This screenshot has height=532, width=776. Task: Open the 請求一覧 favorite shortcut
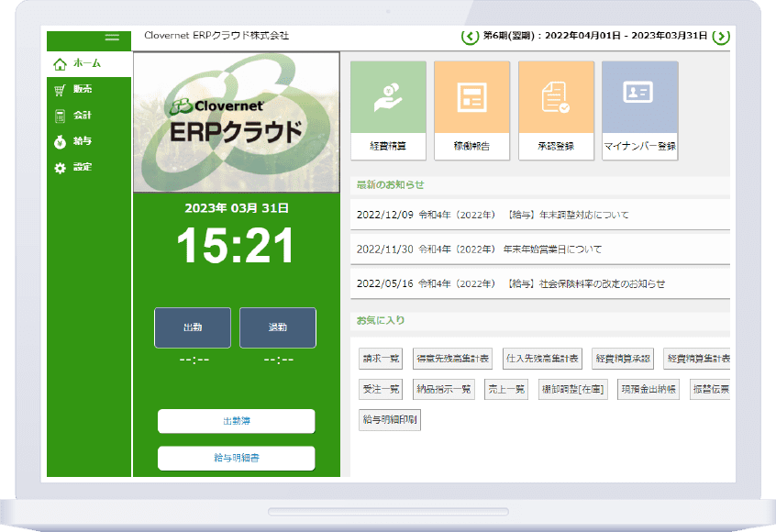[380, 358]
